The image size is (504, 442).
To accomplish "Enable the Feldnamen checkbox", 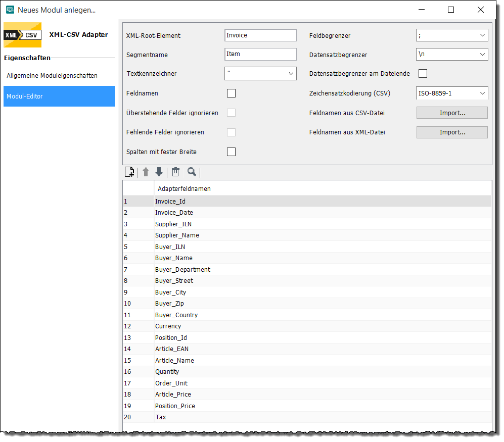I will click(x=231, y=93).
